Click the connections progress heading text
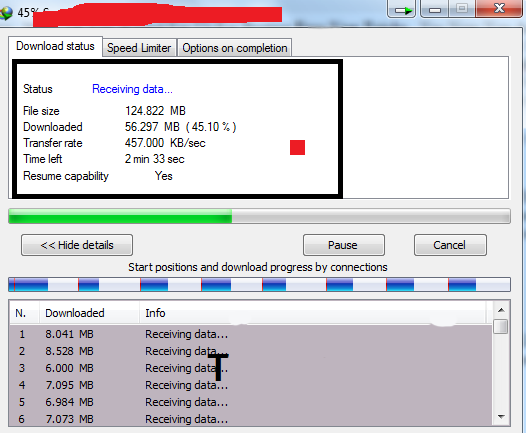Screen dimensions: 526x433 (258, 267)
